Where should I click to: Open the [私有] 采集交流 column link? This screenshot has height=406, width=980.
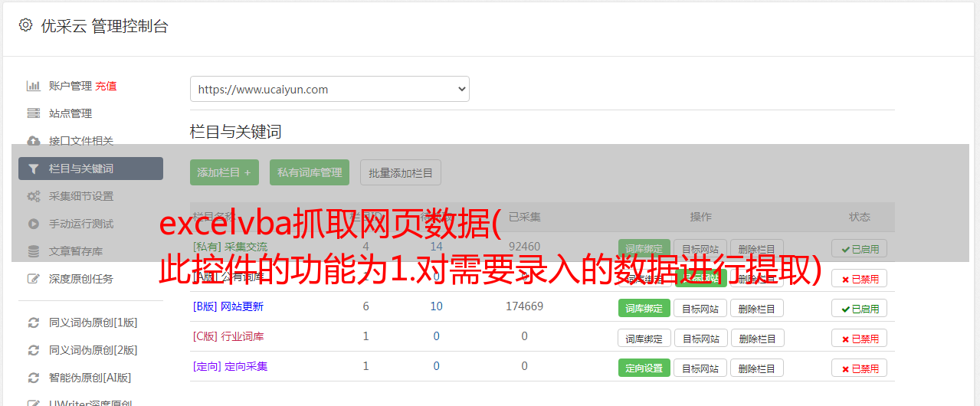[x=231, y=247]
